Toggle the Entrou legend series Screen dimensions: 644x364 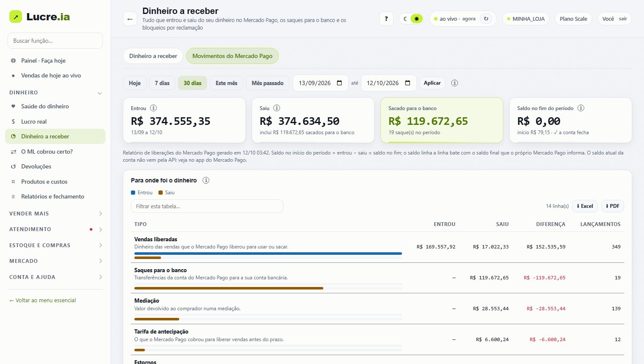(x=142, y=193)
